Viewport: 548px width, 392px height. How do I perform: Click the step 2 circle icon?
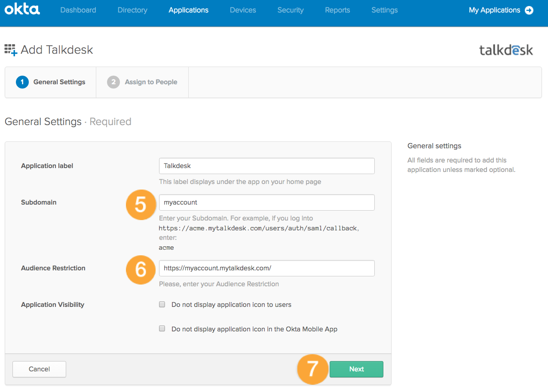click(x=113, y=82)
